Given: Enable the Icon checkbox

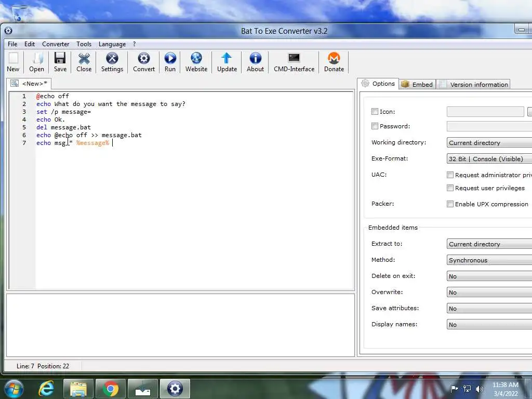Looking at the screenshot, I should [x=375, y=111].
